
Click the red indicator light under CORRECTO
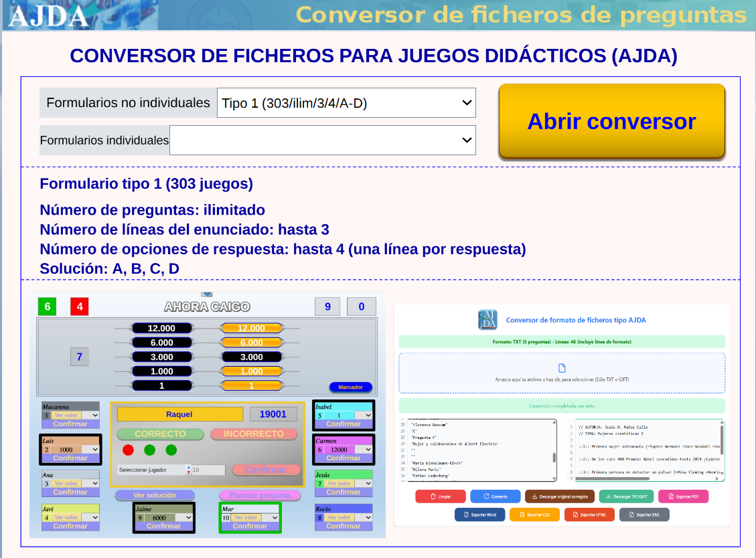[128, 450]
